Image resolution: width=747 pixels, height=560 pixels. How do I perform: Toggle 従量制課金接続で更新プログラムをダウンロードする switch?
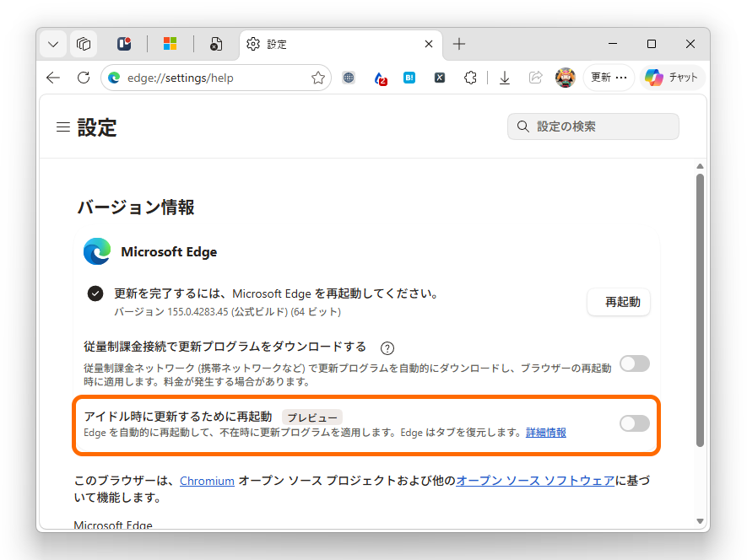[x=635, y=363]
